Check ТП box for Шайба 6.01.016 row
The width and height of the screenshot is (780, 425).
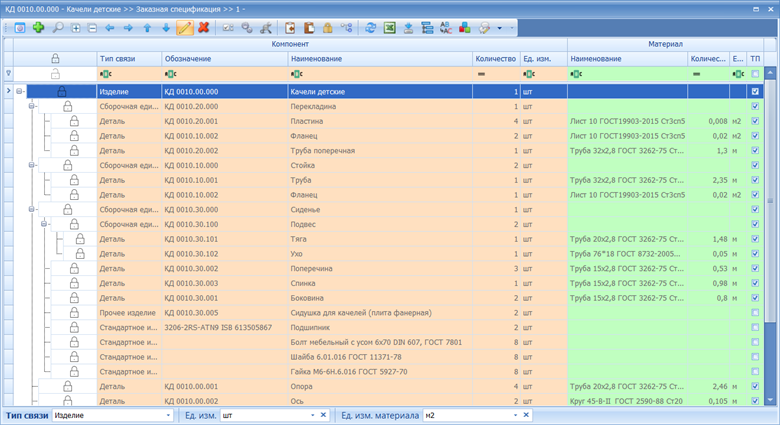(x=755, y=357)
